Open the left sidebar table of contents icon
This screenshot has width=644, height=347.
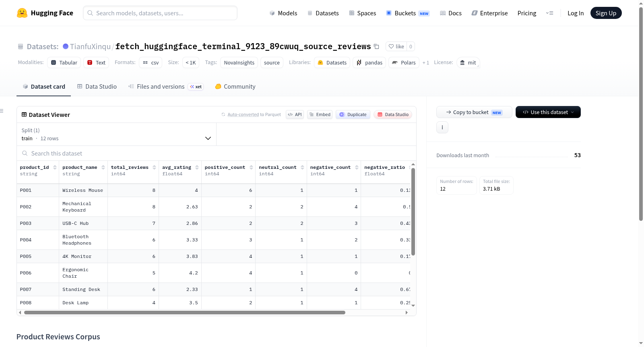coord(2,111)
